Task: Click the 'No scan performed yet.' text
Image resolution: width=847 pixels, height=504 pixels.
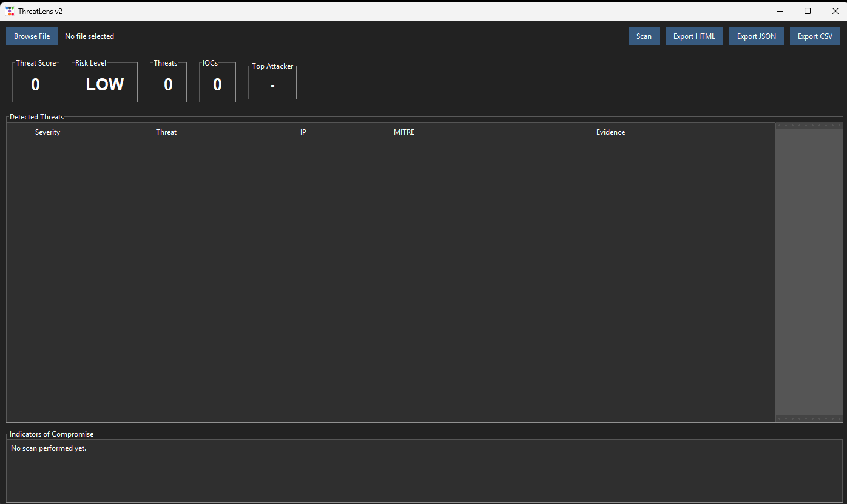Action: pos(49,448)
